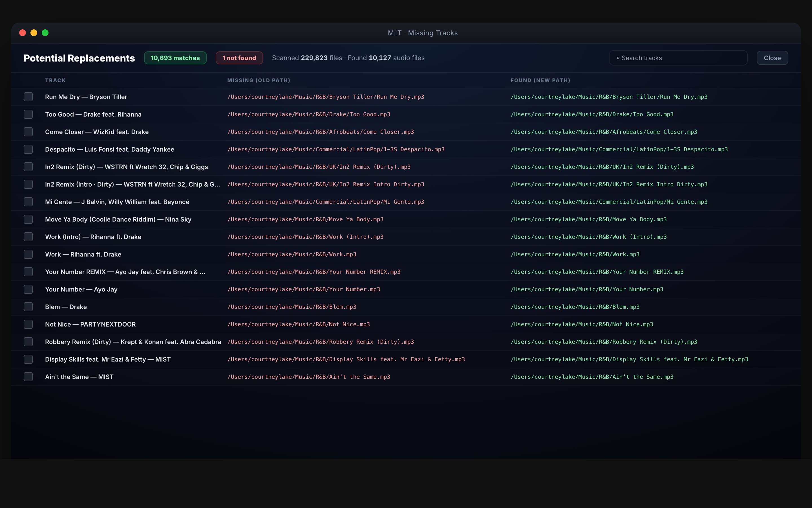Click found path for Blem.mp3
The height and width of the screenshot is (508, 812).
pos(575,306)
